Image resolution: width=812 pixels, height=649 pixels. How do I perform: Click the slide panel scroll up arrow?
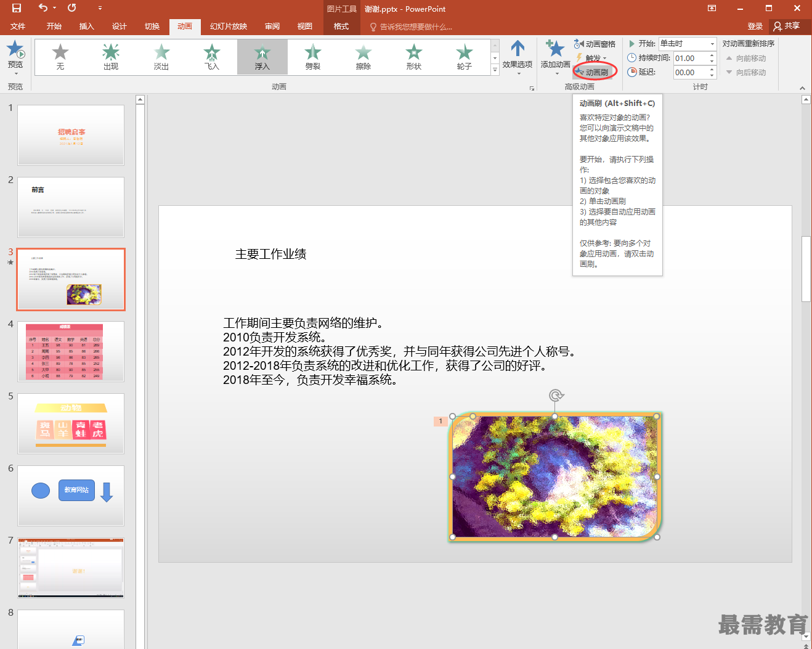pos(140,100)
